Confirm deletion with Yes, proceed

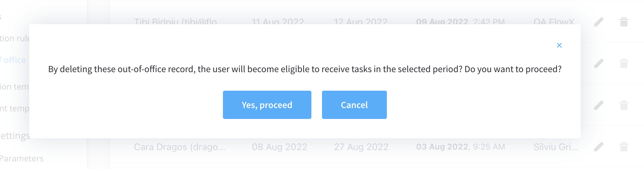pos(267,105)
